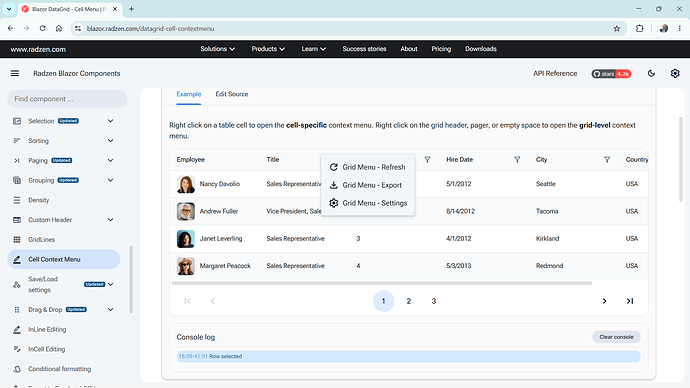Open the Success stories link
Image resolution: width=690 pixels, height=388 pixels.
[364, 49]
